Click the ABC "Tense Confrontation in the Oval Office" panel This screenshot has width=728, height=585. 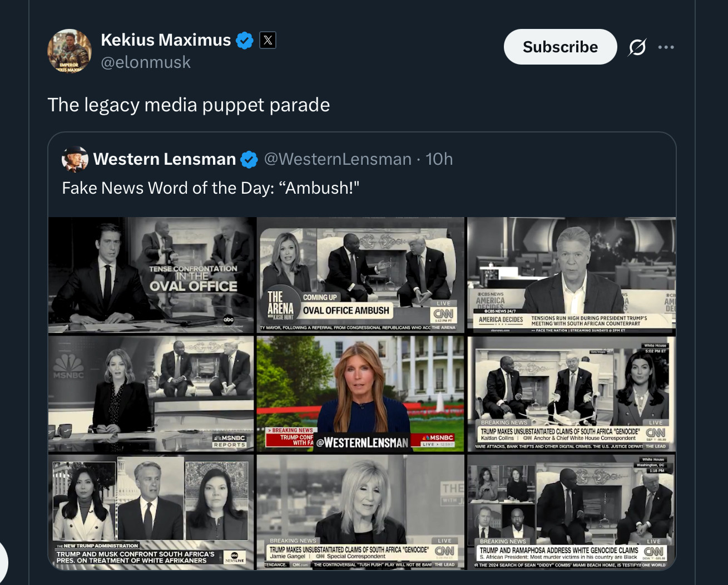(151, 275)
